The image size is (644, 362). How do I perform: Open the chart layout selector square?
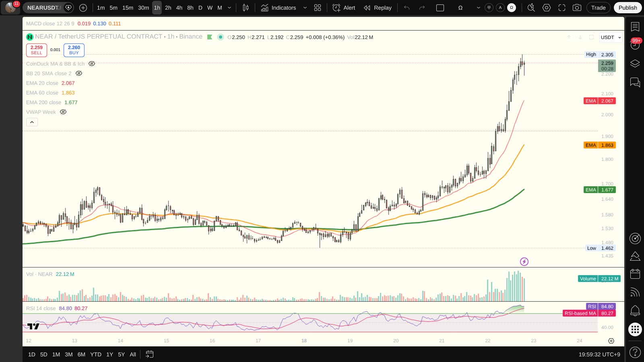pos(440,8)
